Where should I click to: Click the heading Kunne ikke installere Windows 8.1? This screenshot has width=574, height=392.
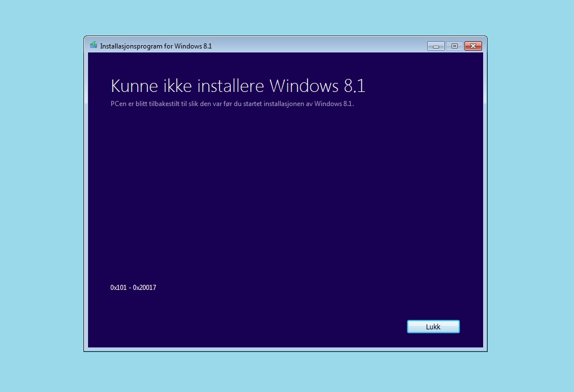tap(238, 86)
